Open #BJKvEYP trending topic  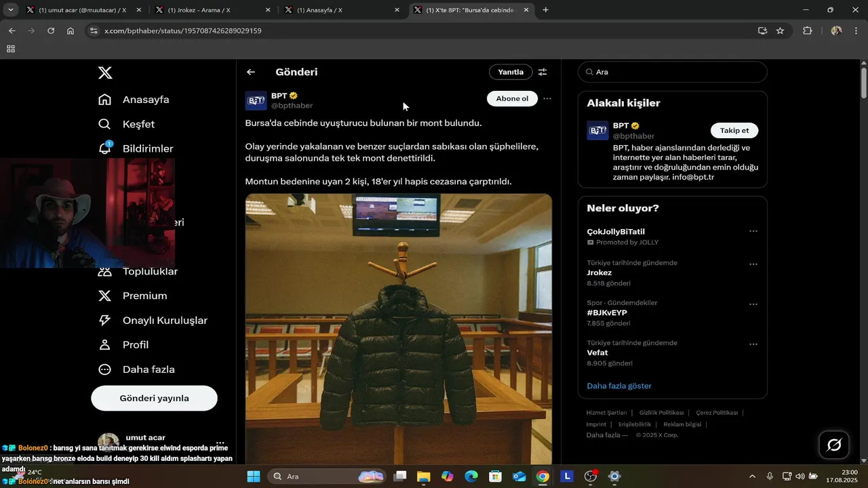(x=607, y=312)
